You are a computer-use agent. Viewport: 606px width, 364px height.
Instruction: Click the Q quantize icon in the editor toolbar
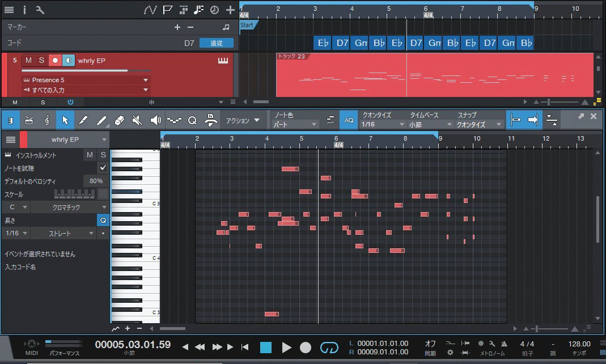point(192,121)
